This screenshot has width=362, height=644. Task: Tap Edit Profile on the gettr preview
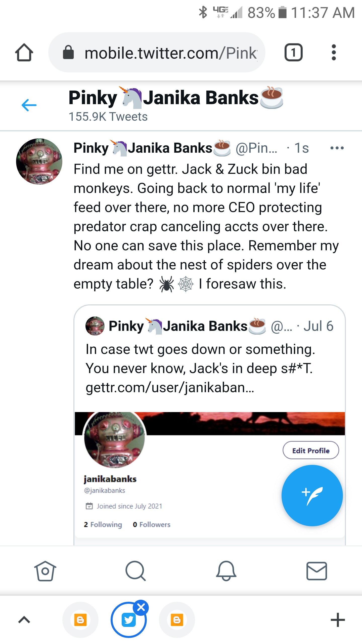point(311,450)
